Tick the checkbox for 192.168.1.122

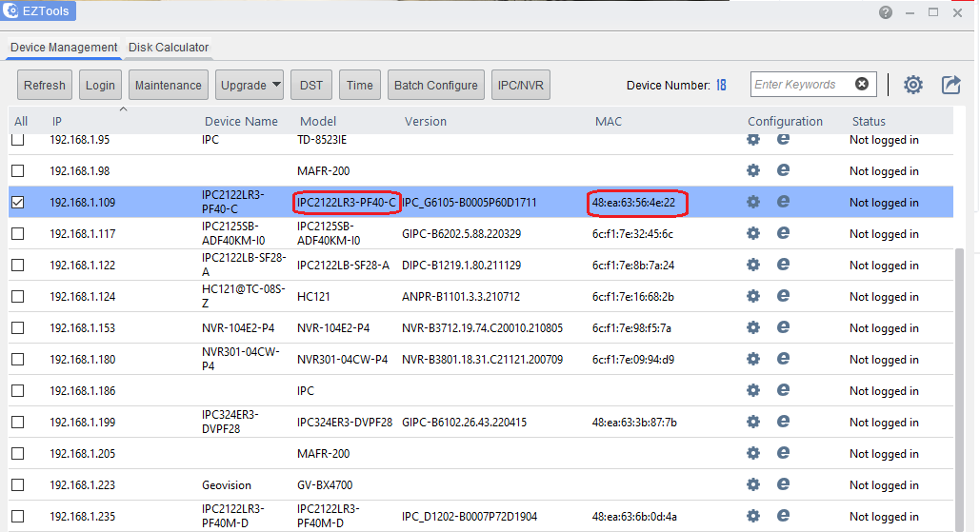point(18,265)
